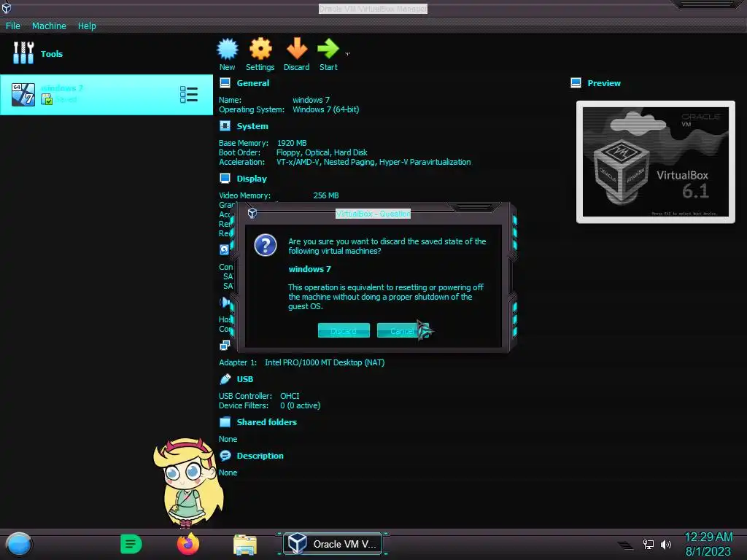The height and width of the screenshot is (560, 747).
Task: Click the Star Butterfly desktop character
Action: 189,482
